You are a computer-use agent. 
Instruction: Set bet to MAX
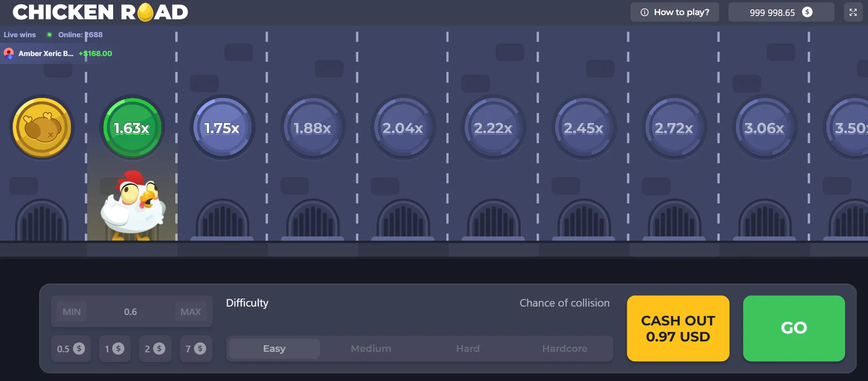(x=190, y=312)
